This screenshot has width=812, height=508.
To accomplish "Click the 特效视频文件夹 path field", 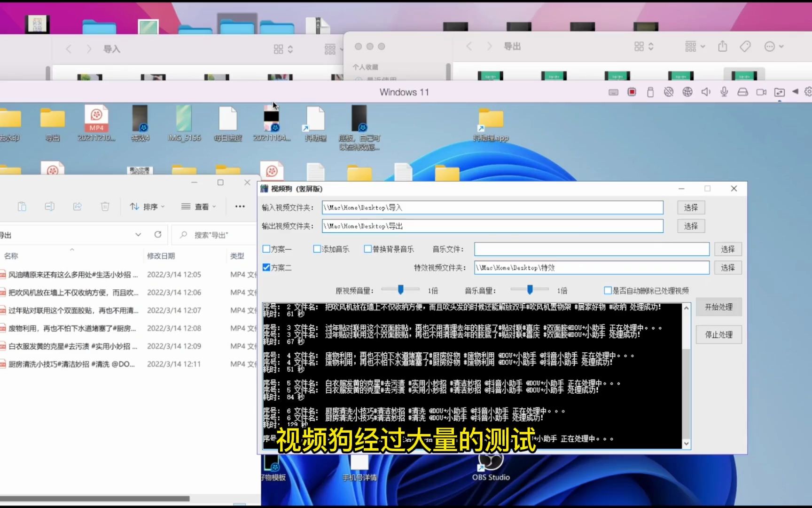I will point(592,268).
